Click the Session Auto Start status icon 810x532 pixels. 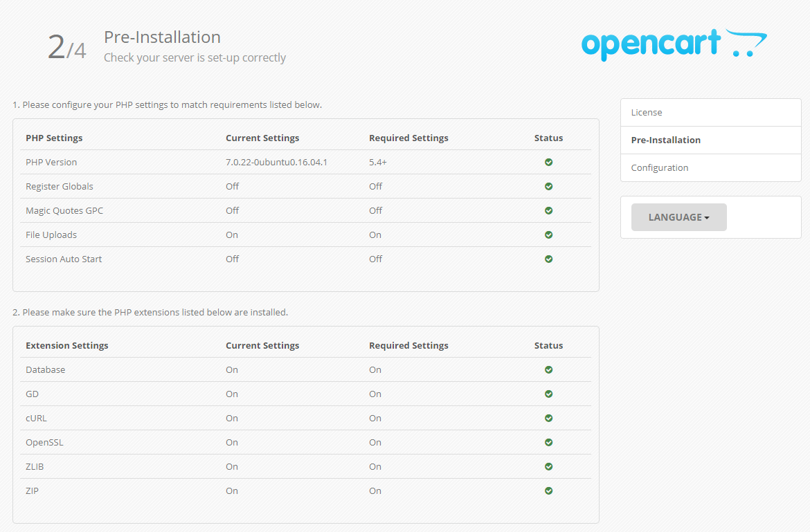[x=548, y=259]
